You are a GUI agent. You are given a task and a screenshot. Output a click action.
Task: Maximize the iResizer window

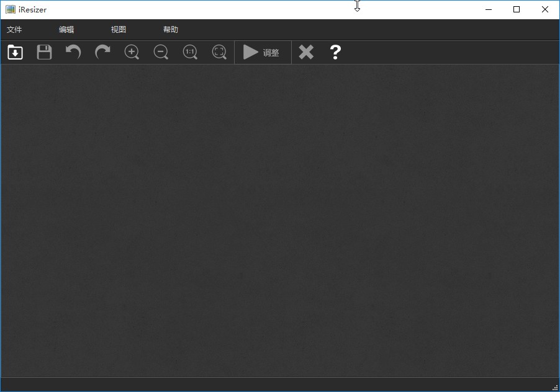click(517, 10)
